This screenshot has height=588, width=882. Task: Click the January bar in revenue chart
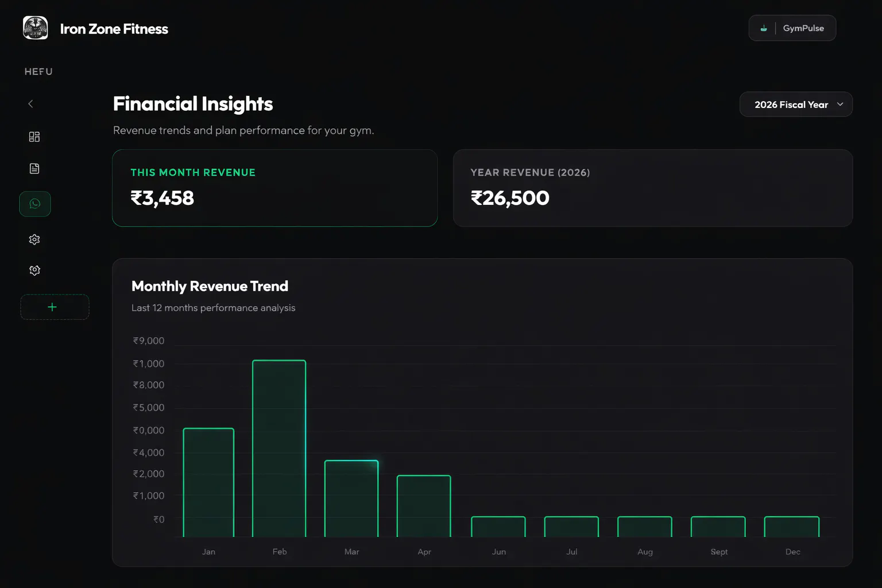click(208, 482)
